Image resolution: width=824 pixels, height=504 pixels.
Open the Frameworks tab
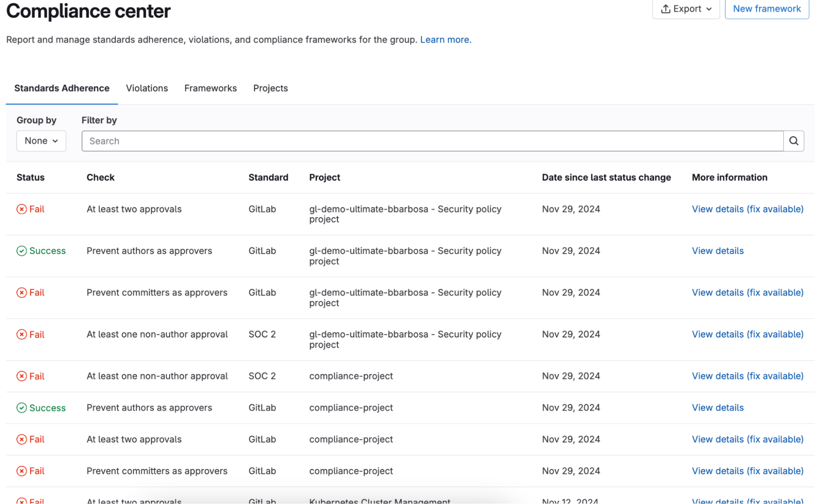210,88
